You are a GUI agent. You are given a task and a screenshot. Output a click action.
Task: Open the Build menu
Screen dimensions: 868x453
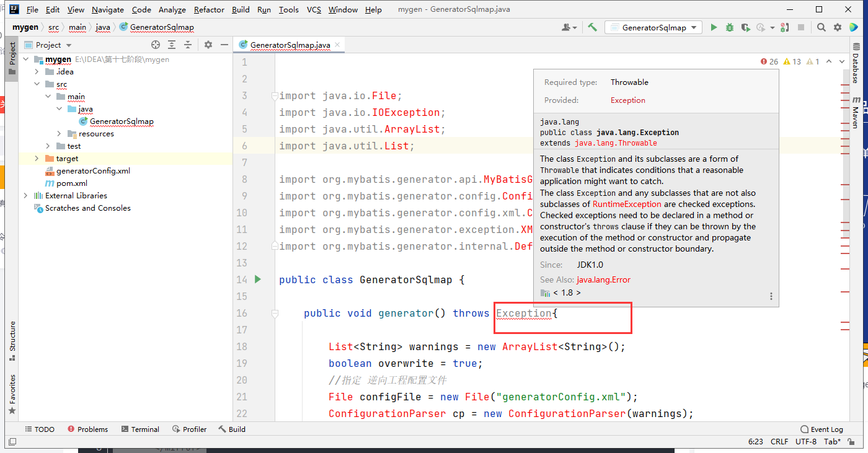[241, 9]
